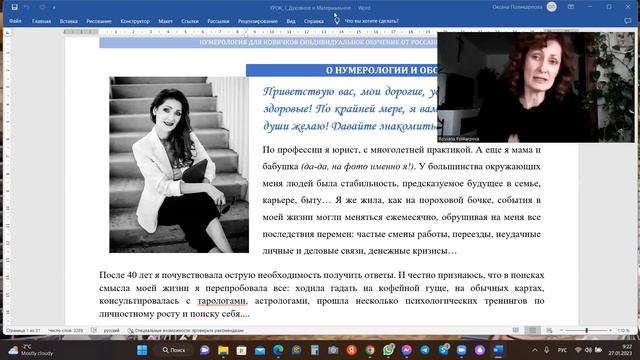Viewport: 640px width, 360px height.
Task: Switch to the Вставка ribbon tab
Action: click(69, 21)
